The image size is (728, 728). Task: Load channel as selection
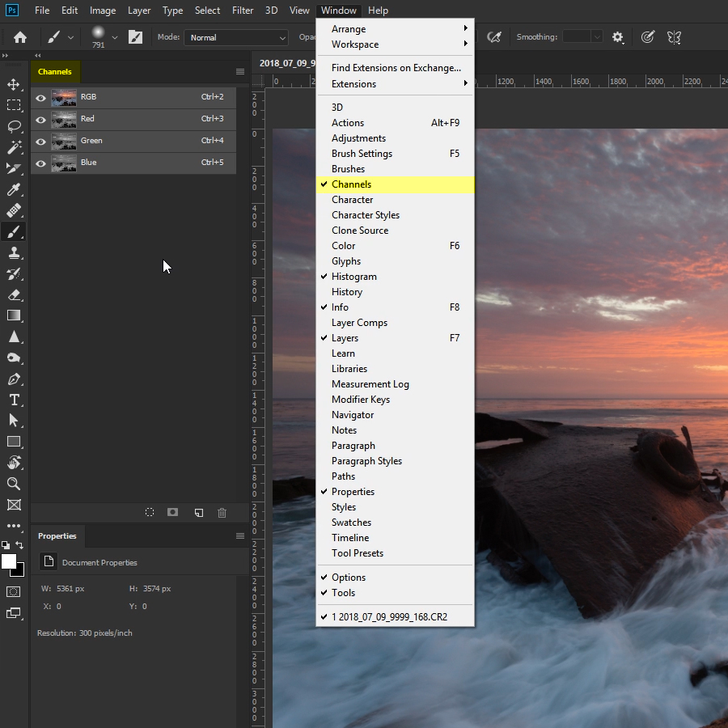(x=150, y=512)
